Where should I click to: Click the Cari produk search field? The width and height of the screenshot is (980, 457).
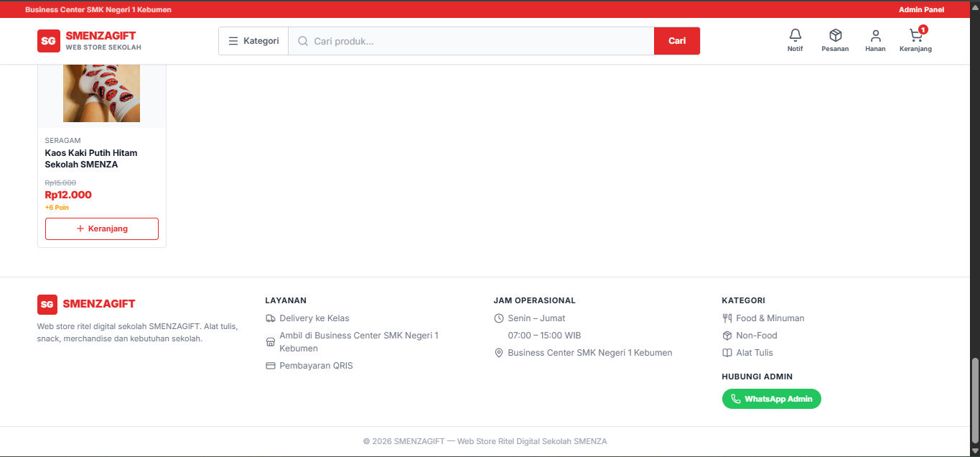tap(471, 41)
